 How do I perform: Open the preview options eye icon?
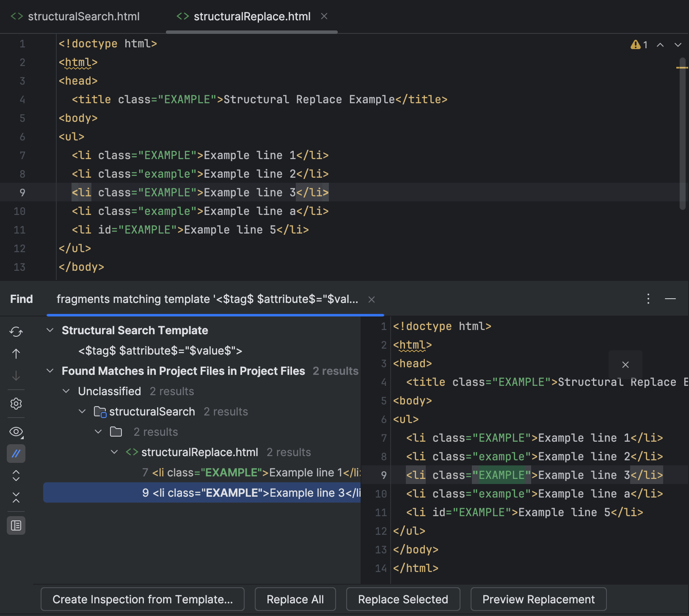click(16, 432)
